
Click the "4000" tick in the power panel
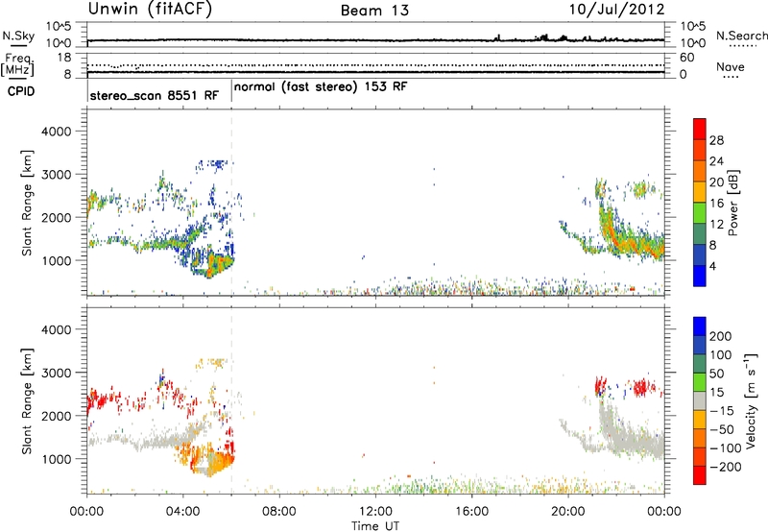coord(56,132)
